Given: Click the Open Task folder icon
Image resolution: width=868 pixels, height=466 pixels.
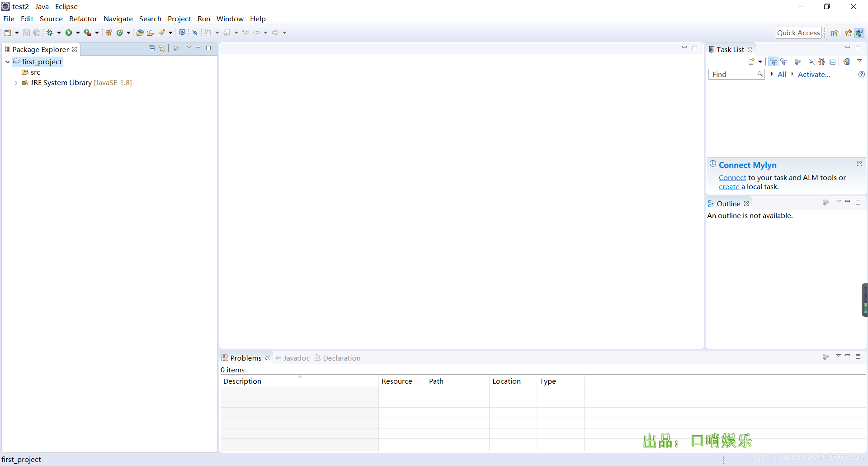Looking at the screenshot, I should (x=151, y=33).
